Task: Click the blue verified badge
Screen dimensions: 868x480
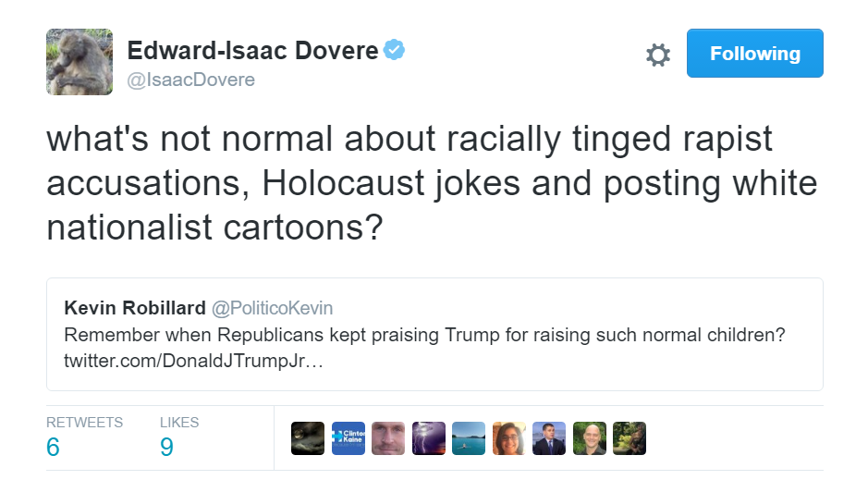Action: click(395, 50)
